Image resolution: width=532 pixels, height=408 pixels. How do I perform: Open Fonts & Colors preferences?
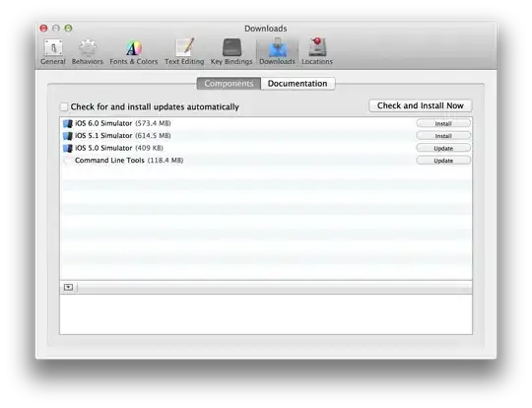(x=134, y=51)
